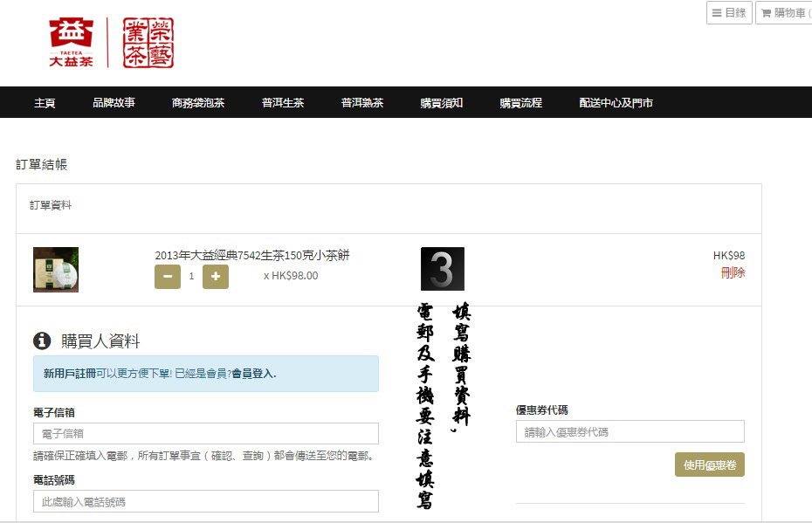Click 刪除 to remove the item
Screen dimensions: 812x523
pyautogui.click(x=733, y=272)
